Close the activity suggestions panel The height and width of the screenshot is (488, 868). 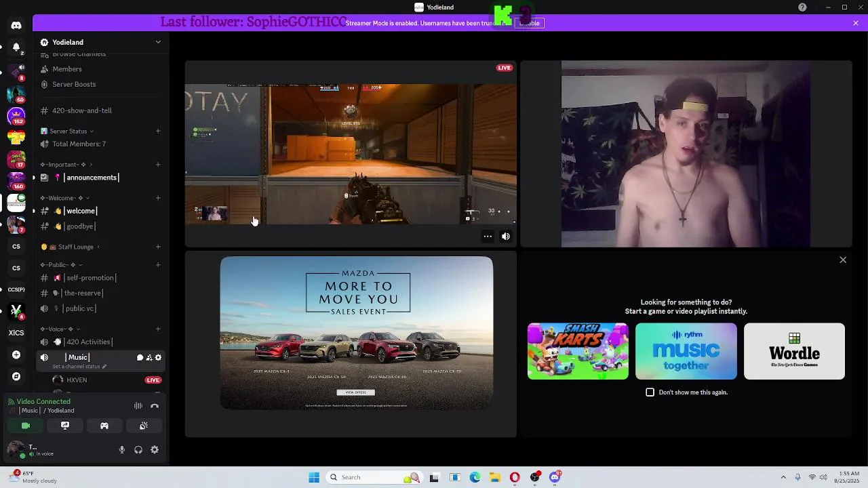[843, 260]
